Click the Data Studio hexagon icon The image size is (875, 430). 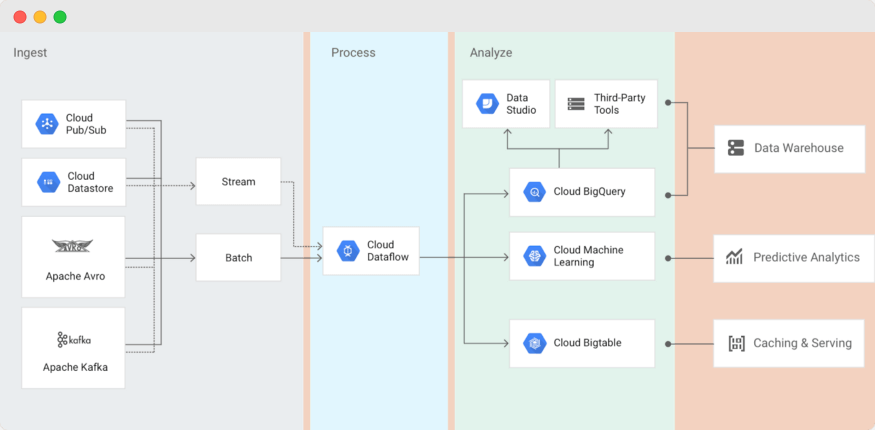click(x=487, y=104)
